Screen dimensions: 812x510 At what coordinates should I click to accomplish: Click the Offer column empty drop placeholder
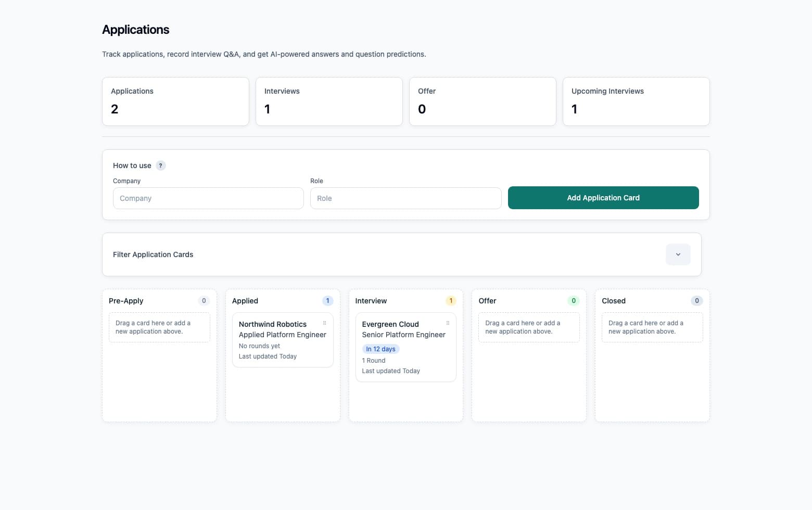point(529,327)
